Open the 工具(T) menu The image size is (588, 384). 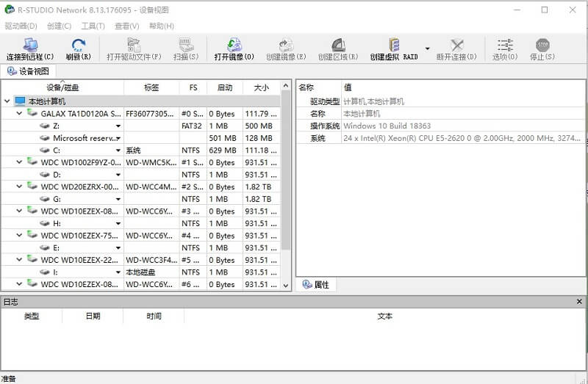click(x=93, y=26)
